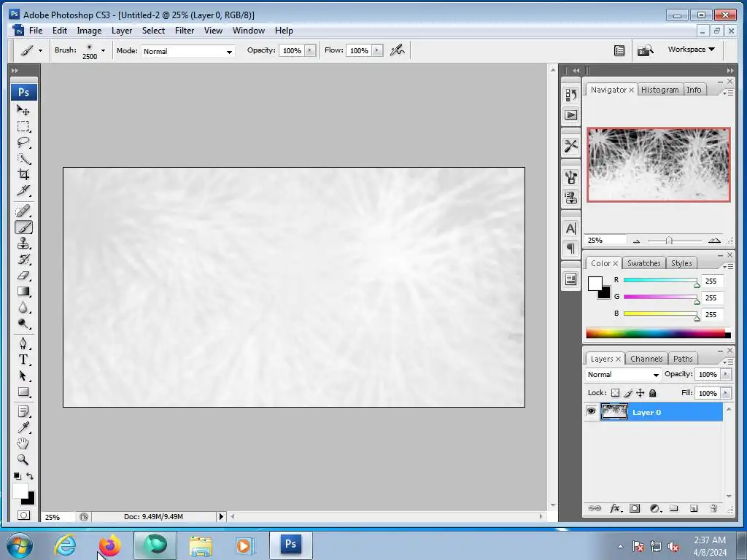
Task: Select the Crop tool
Action: click(x=23, y=174)
